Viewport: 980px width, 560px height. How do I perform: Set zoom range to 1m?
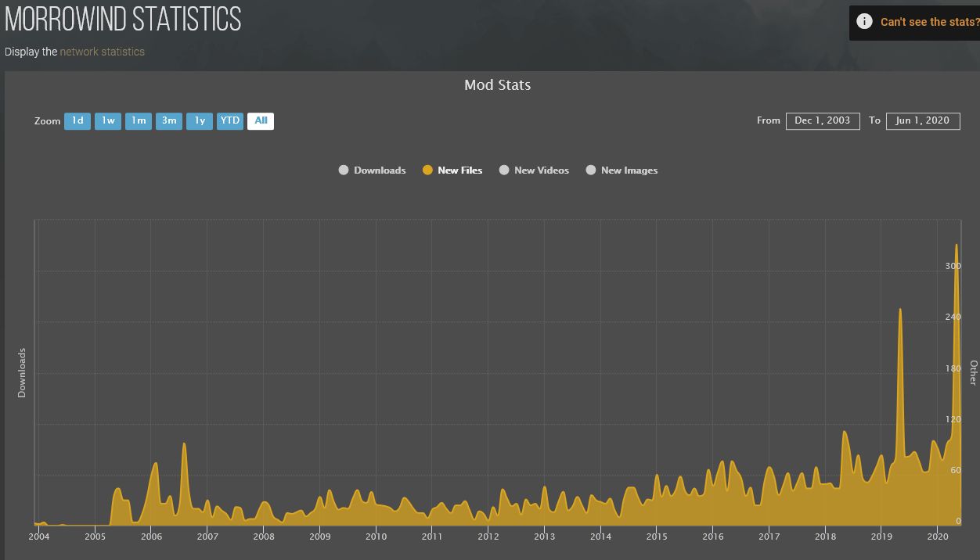tap(139, 120)
